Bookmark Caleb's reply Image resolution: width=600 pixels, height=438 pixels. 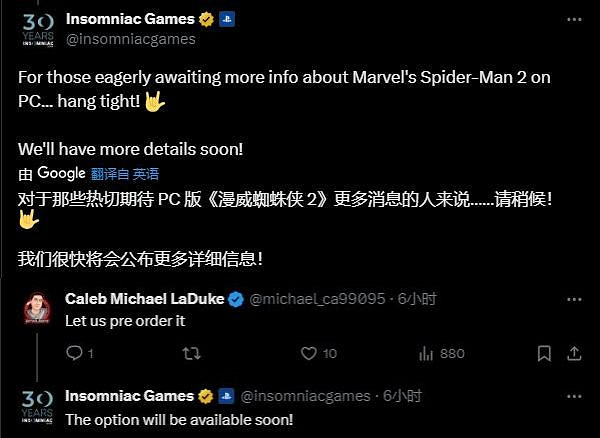tap(544, 353)
